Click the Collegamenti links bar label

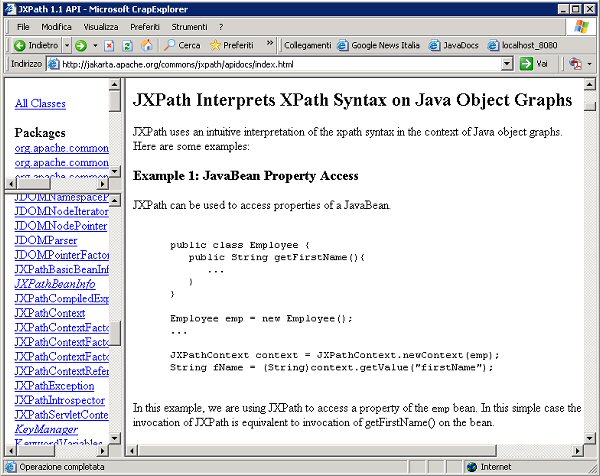click(x=307, y=45)
